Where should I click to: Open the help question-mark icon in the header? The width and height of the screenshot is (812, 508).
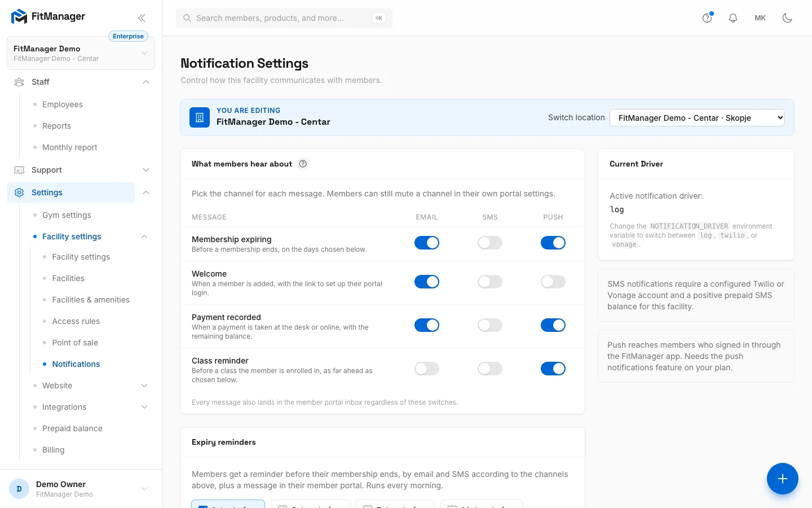point(707,18)
